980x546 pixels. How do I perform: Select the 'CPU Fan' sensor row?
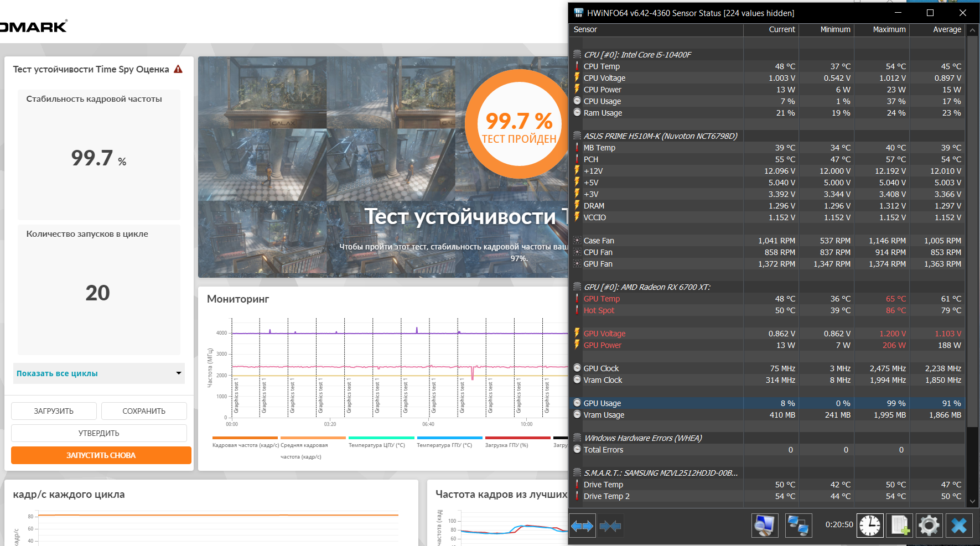click(767, 252)
